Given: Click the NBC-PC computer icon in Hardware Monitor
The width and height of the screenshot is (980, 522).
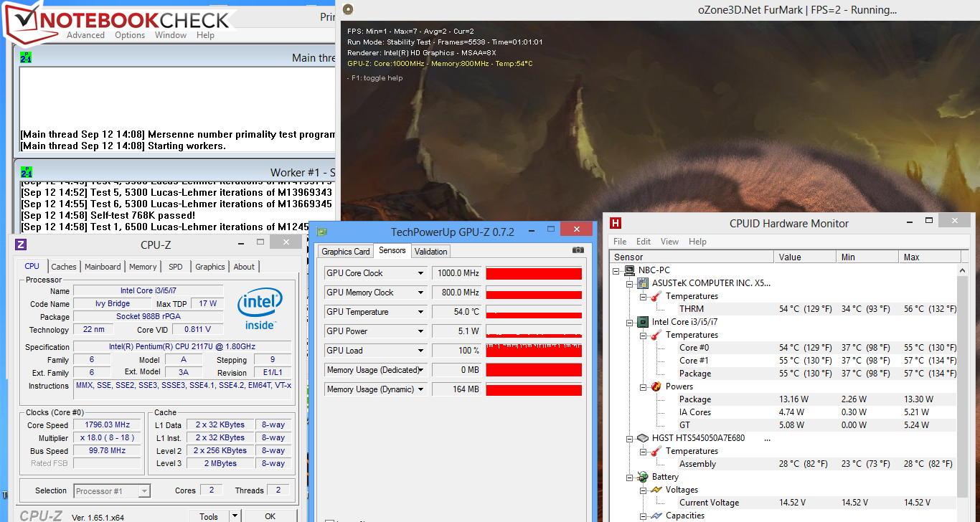Looking at the screenshot, I should coord(631,270).
